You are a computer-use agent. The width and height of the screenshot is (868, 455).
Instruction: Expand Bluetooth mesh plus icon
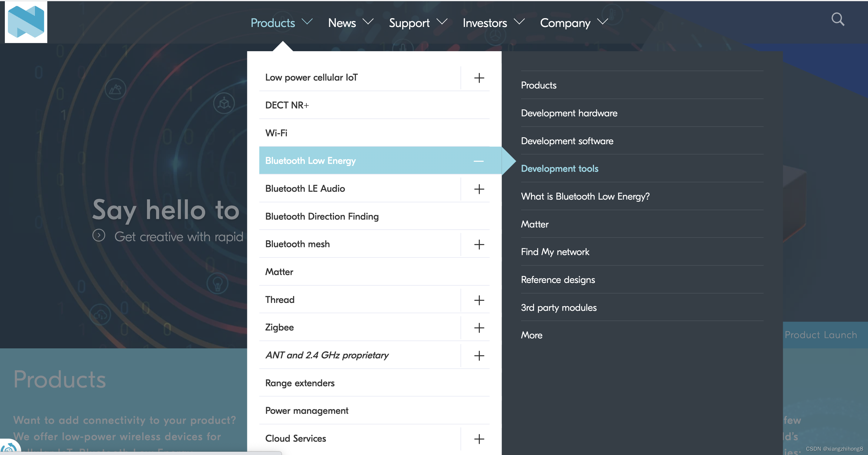tap(479, 244)
